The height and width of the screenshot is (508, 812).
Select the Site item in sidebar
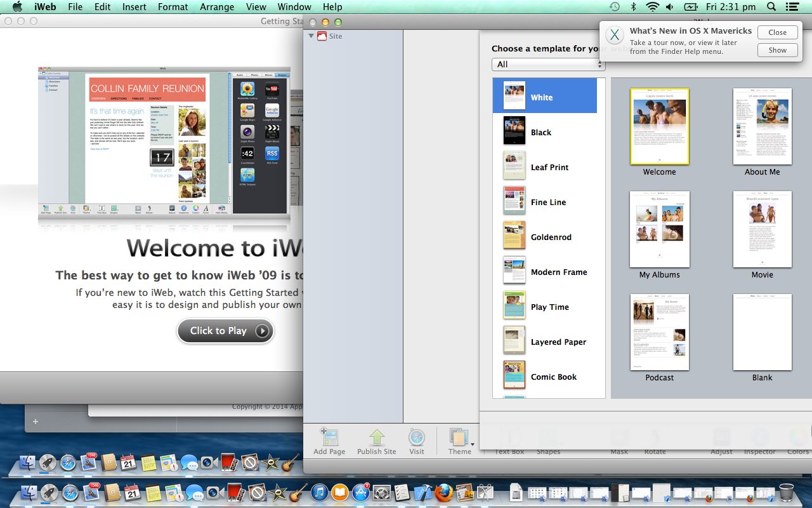336,36
